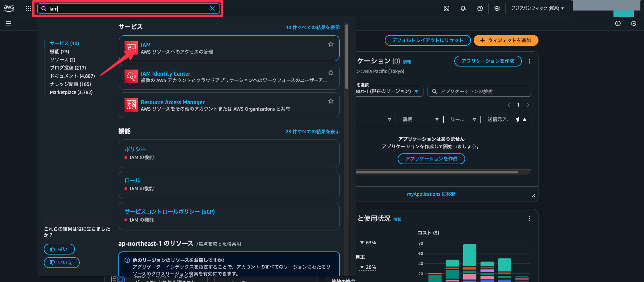
Task: Clear the search field with X
Action: [212, 8]
